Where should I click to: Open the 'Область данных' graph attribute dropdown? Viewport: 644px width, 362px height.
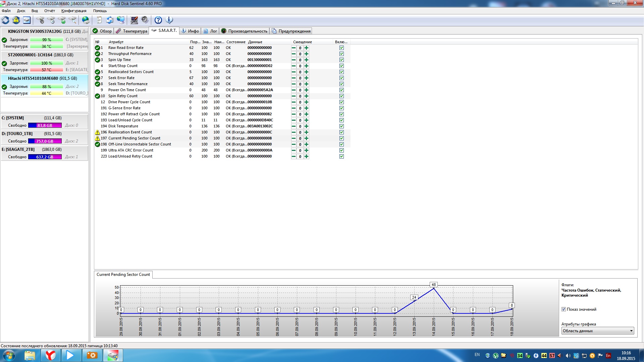[598, 331]
